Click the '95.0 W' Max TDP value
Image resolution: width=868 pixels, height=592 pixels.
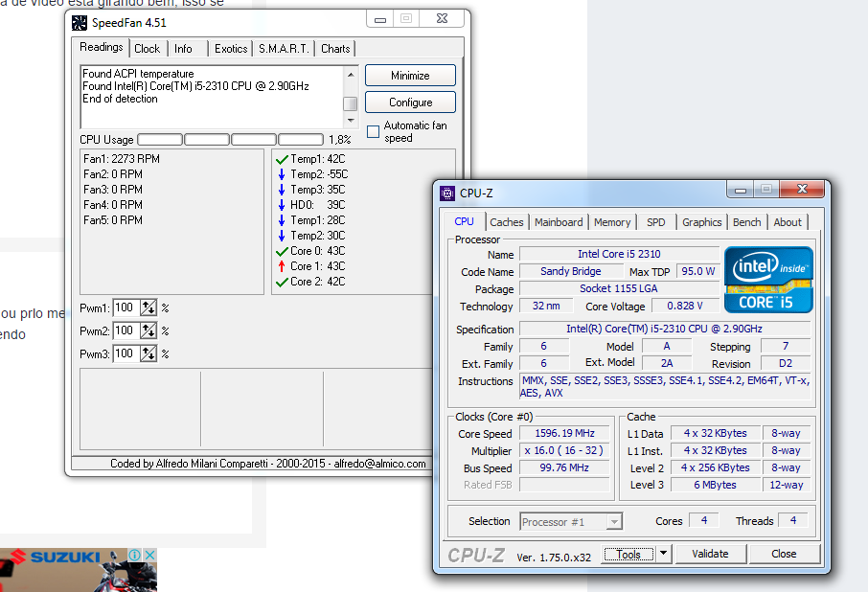click(698, 271)
